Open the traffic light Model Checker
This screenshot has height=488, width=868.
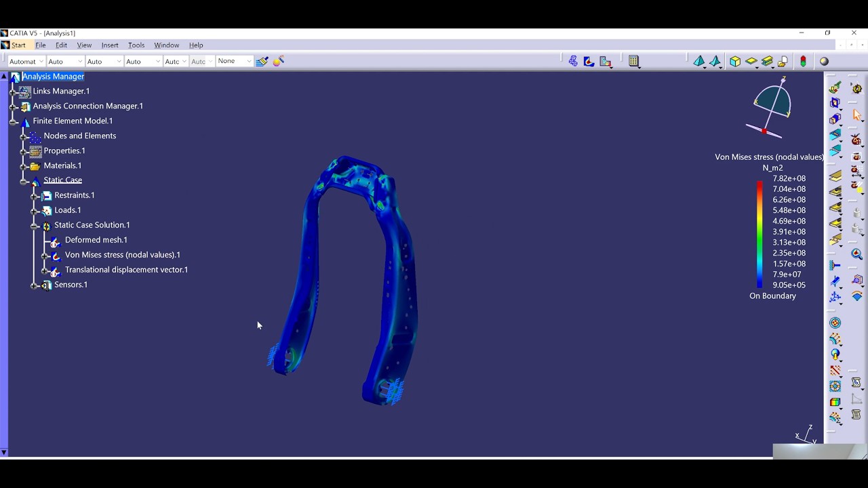click(803, 61)
